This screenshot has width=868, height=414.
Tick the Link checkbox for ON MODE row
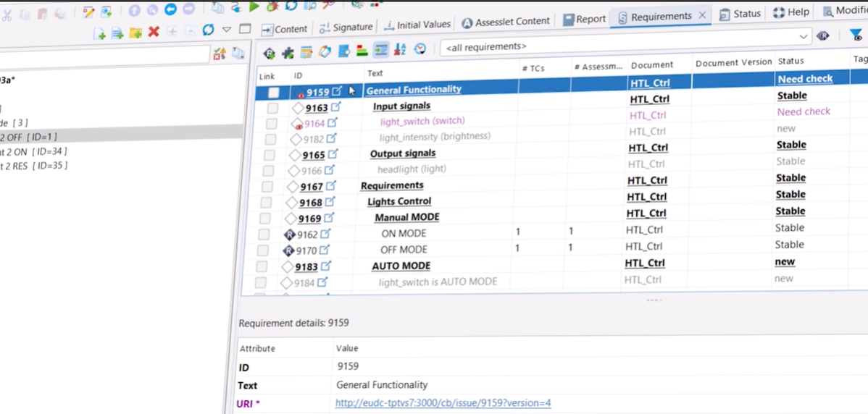coord(264,235)
